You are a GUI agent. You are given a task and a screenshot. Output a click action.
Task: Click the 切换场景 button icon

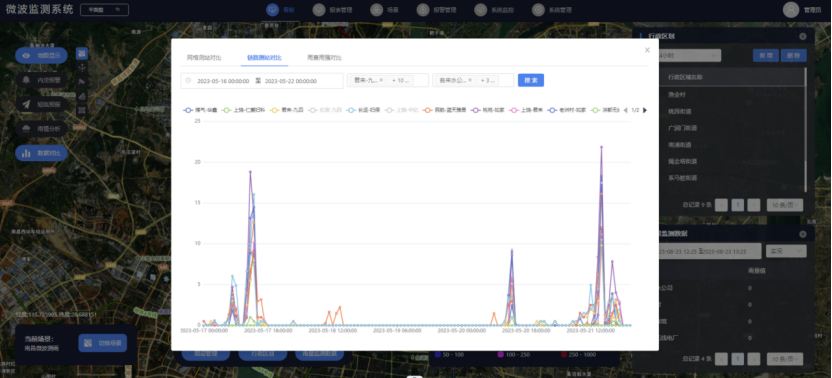pyautogui.click(x=89, y=343)
